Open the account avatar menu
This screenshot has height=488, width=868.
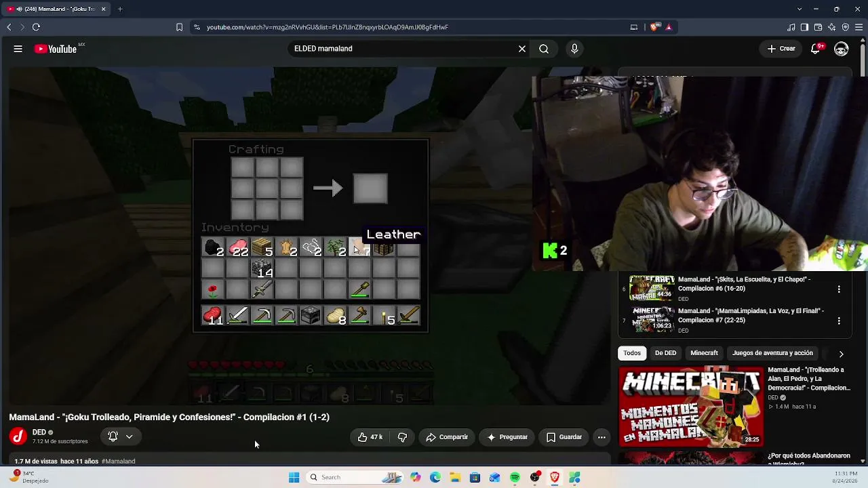pos(842,49)
